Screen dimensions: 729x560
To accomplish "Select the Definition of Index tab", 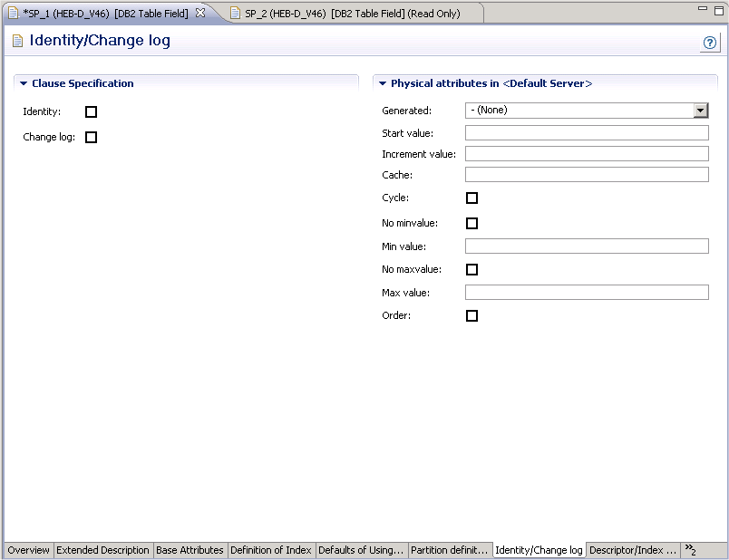I will tap(270, 550).
